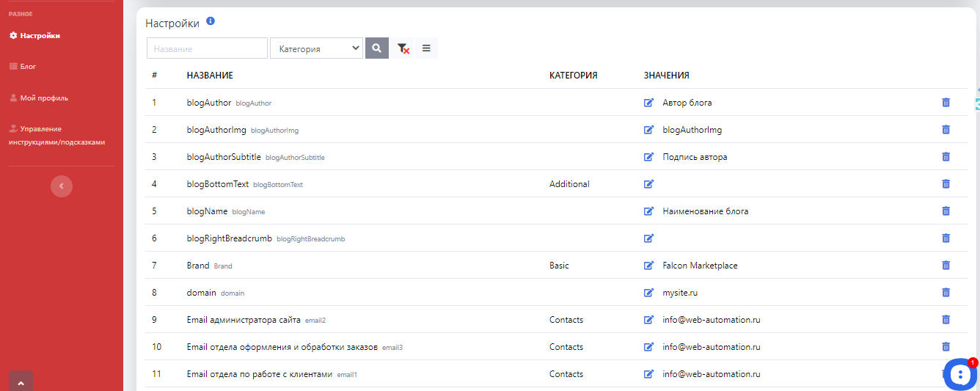Screen dimensions: 980x391
Task: Open the Категория dropdown filter
Action: click(316, 48)
